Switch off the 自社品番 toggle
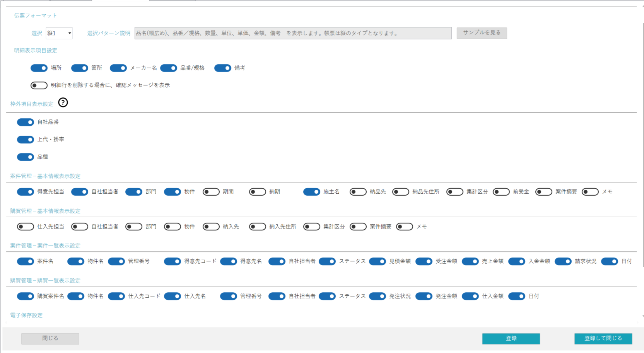The width and height of the screenshot is (644, 353). pos(26,122)
